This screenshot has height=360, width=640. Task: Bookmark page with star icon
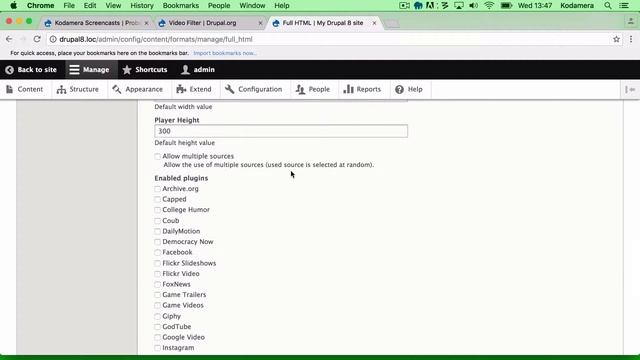click(x=616, y=39)
